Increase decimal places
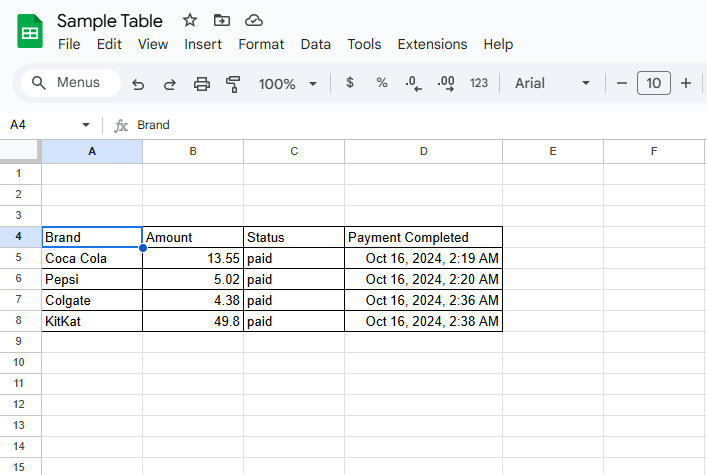707x475 pixels. click(x=446, y=83)
